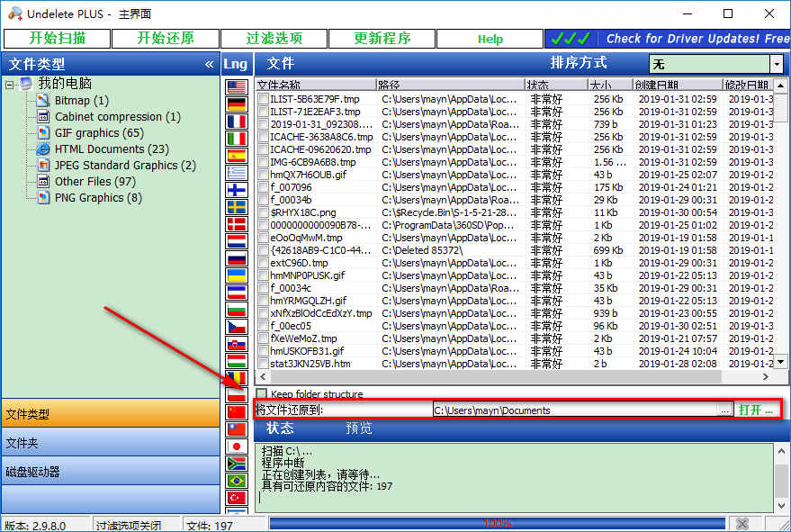Choose the Greek flag language icon
The image size is (791, 532).
236,173
